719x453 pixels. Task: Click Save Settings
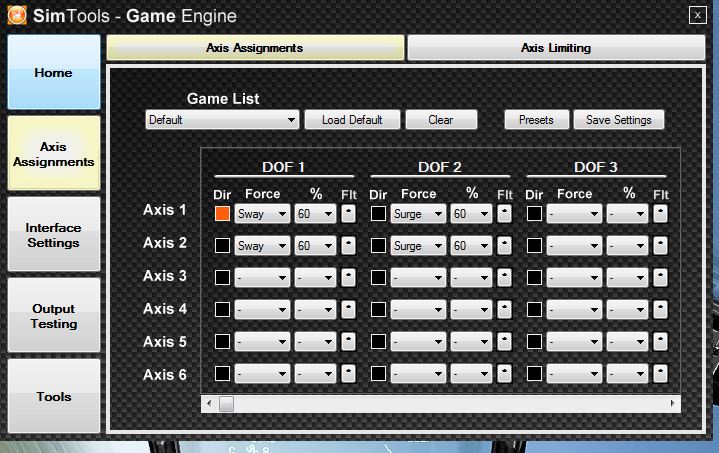(x=619, y=120)
